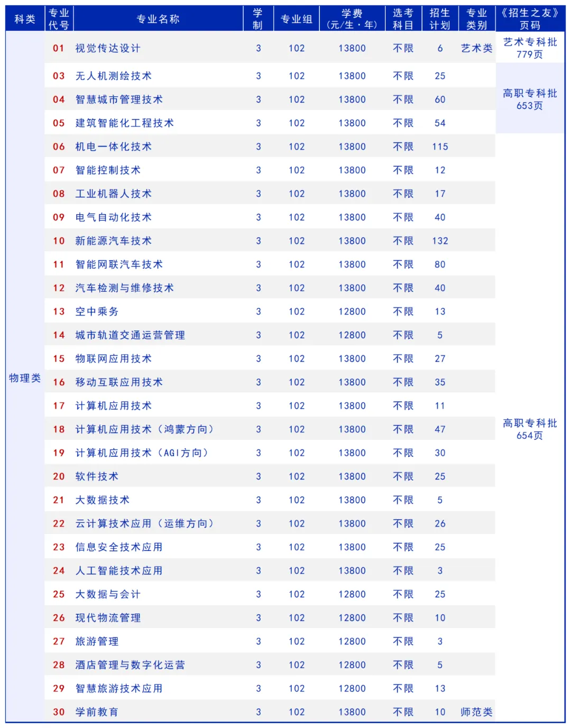
Task: Select major 人工智能技术应用
Action: (119, 570)
